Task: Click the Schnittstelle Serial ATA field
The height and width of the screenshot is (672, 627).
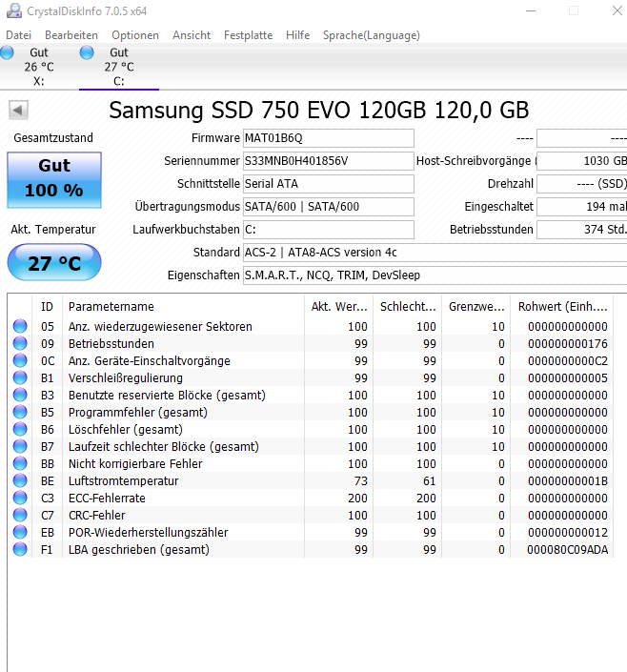Action: pyautogui.click(x=329, y=183)
